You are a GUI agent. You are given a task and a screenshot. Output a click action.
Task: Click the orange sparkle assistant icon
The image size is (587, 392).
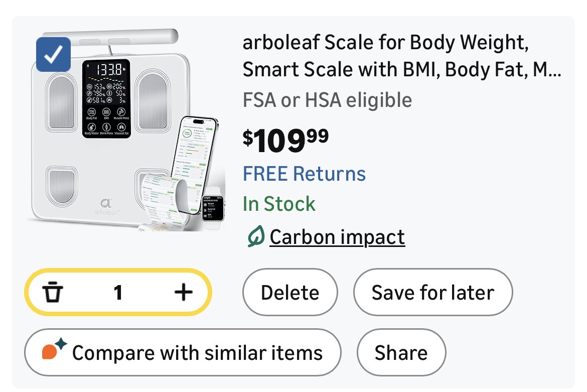(53, 349)
